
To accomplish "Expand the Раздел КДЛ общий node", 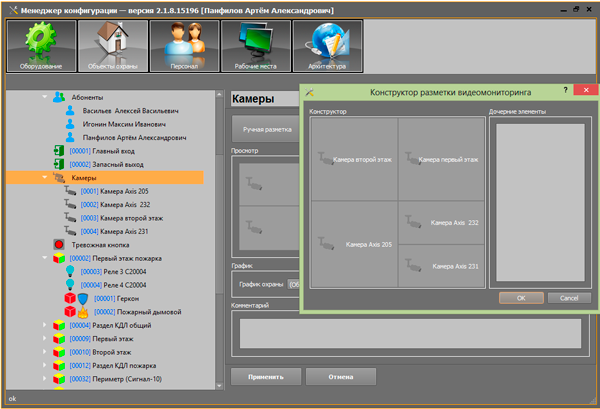I will pyautogui.click(x=44, y=326).
